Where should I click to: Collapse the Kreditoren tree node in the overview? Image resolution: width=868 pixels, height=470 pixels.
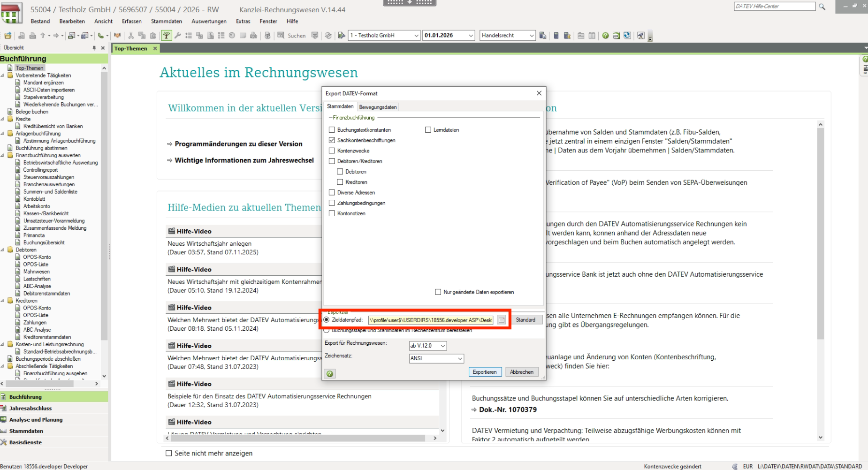coord(3,301)
